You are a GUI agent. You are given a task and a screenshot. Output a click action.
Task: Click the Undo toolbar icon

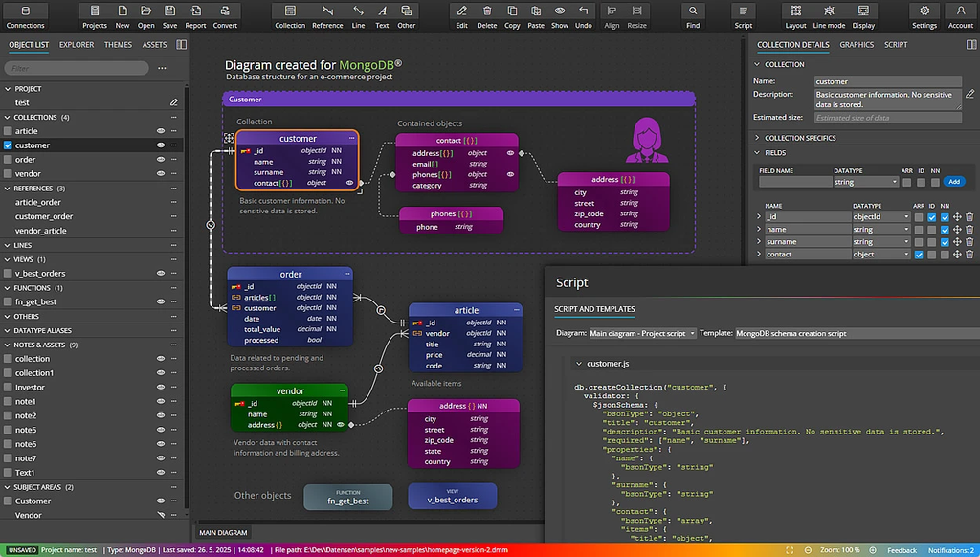coord(583,16)
